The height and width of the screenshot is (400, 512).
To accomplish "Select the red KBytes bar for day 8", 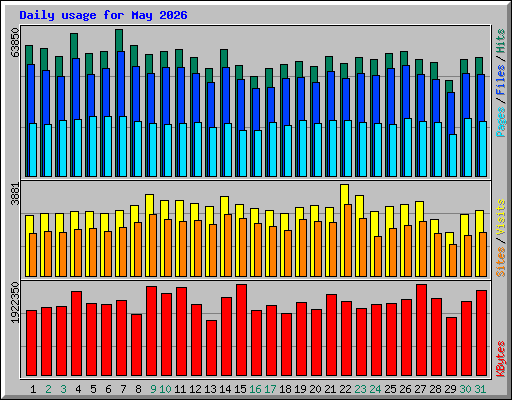I will coord(136,345).
